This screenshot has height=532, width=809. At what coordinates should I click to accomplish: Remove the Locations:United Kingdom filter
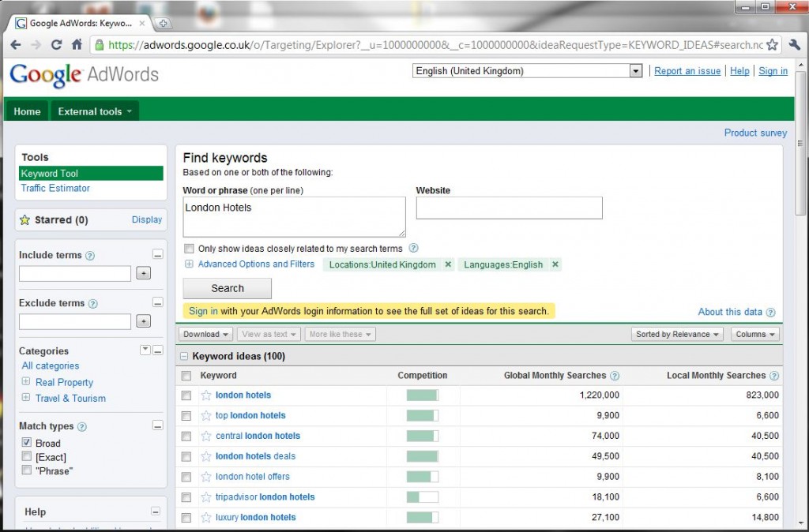tap(448, 264)
